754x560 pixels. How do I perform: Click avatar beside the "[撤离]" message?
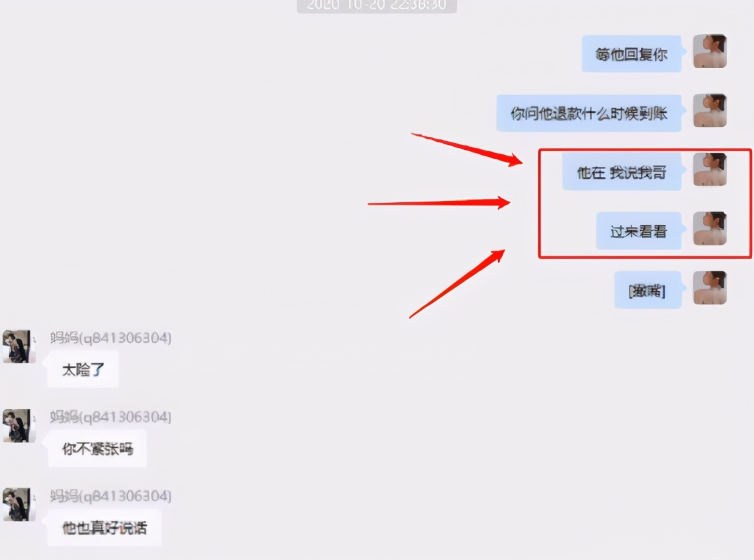[710, 287]
